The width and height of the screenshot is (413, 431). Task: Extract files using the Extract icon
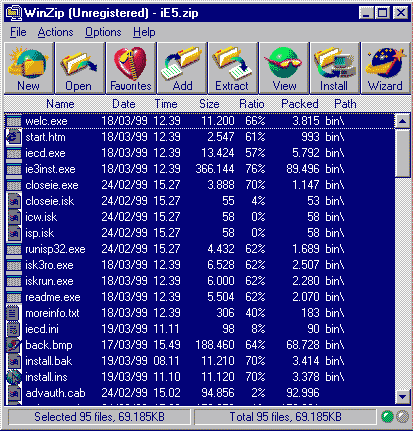click(233, 68)
